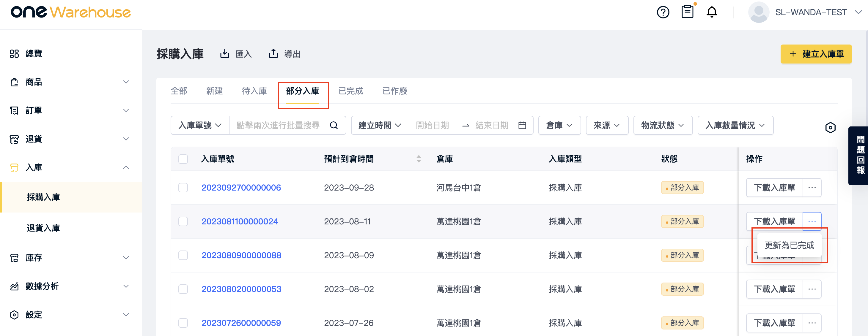This screenshot has height=336, width=868.
Task: Open 退貨入庫 in the sidebar
Action: click(x=71, y=228)
